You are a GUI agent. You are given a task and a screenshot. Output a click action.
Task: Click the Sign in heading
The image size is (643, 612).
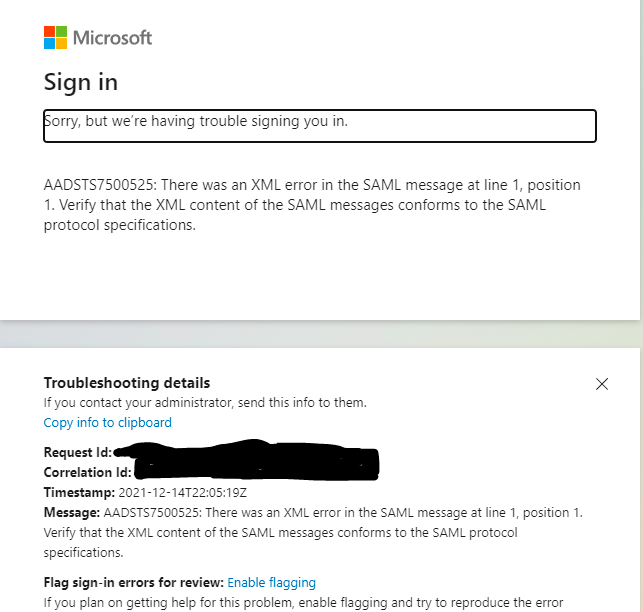[x=81, y=82]
